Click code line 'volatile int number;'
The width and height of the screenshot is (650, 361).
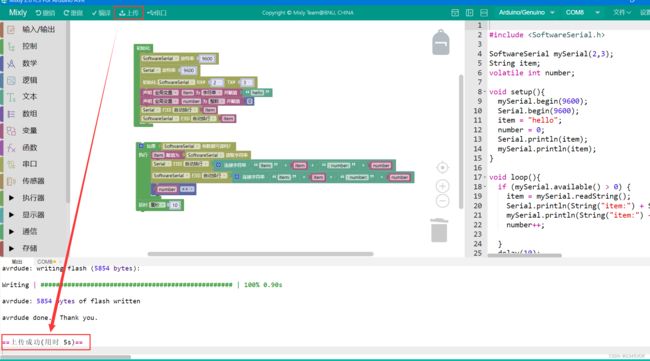point(532,73)
